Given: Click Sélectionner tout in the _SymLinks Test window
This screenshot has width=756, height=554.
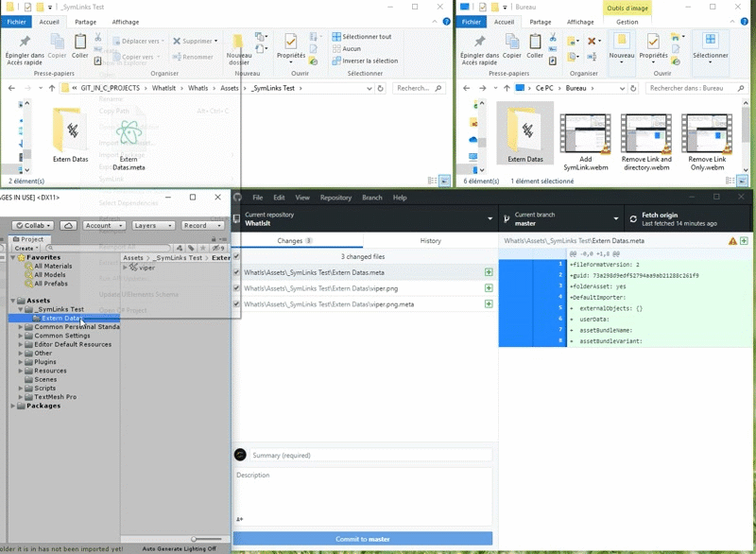Looking at the screenshot, I should click(362, 37).
